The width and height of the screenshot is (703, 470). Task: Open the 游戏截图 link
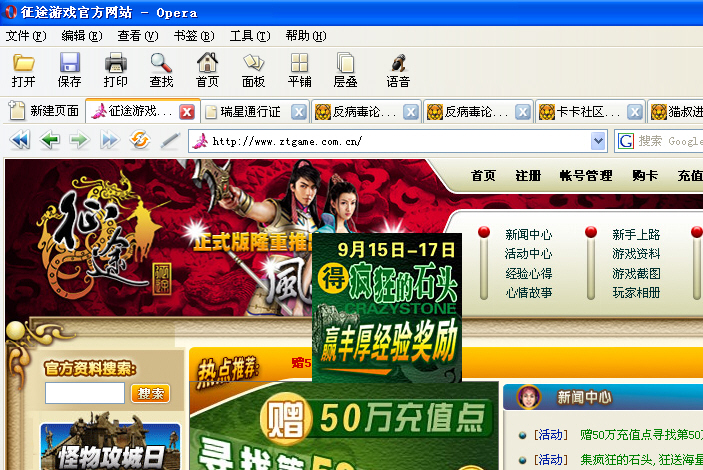tap(636, 274)
